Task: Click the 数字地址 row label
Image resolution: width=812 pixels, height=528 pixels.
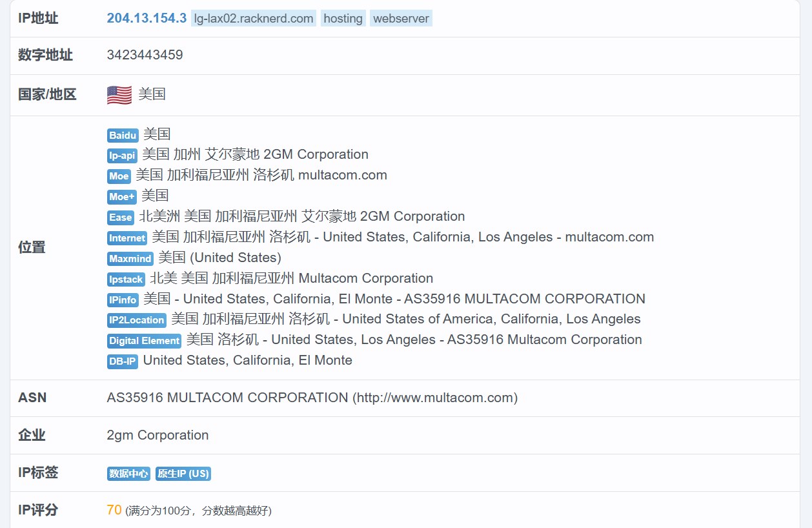Action: point(45,55)
